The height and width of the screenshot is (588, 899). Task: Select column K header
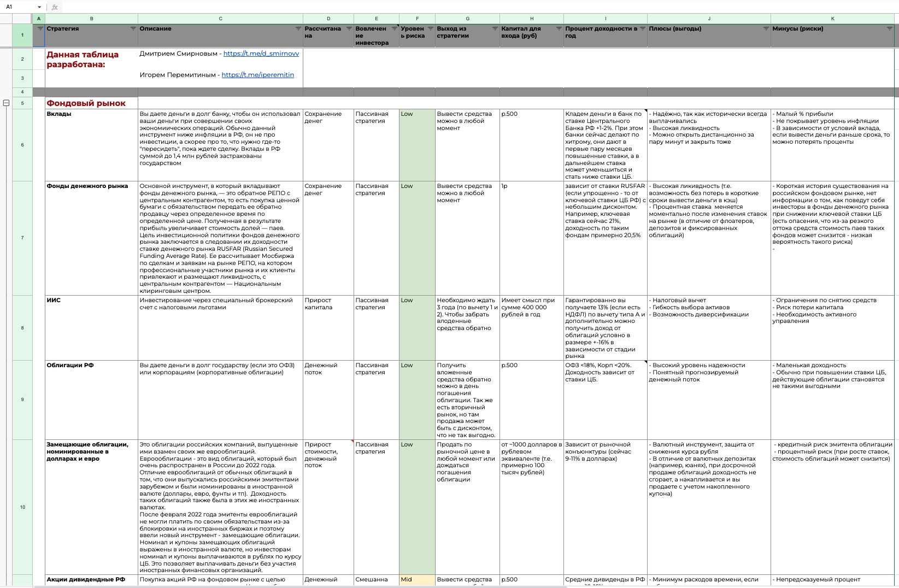tap(832, 19)
